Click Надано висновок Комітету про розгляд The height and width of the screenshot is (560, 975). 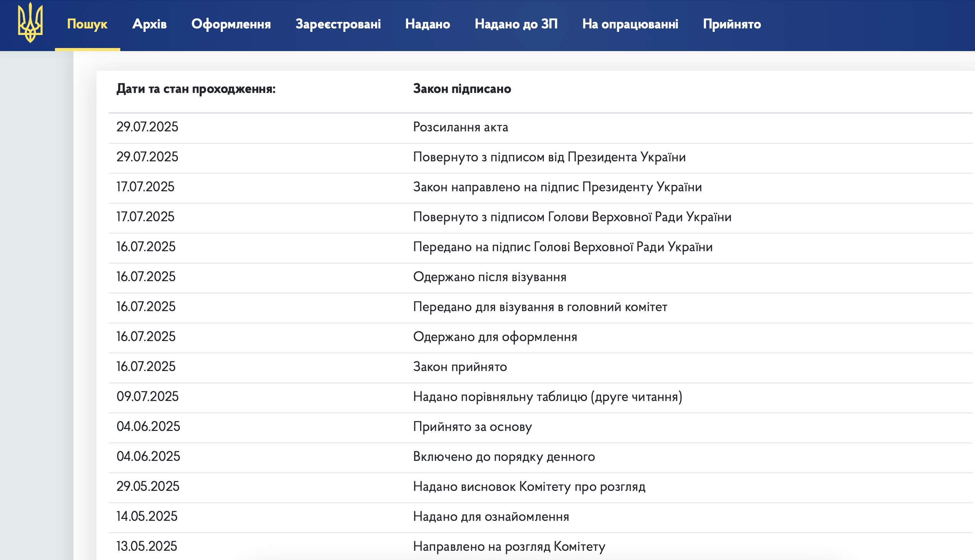pos(529,487)
